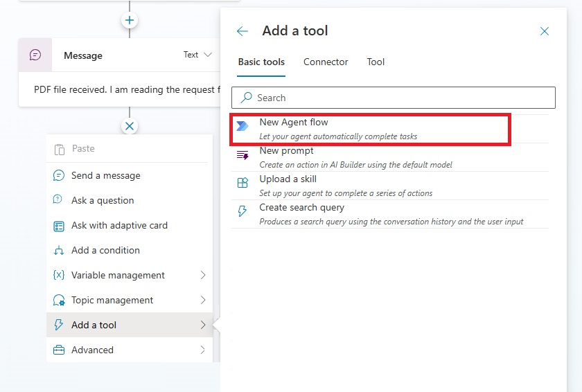The height and width of the screenshot is (392, 582).
Task: Click the X circle below the Message node
Action: click(x=130, y=126)
